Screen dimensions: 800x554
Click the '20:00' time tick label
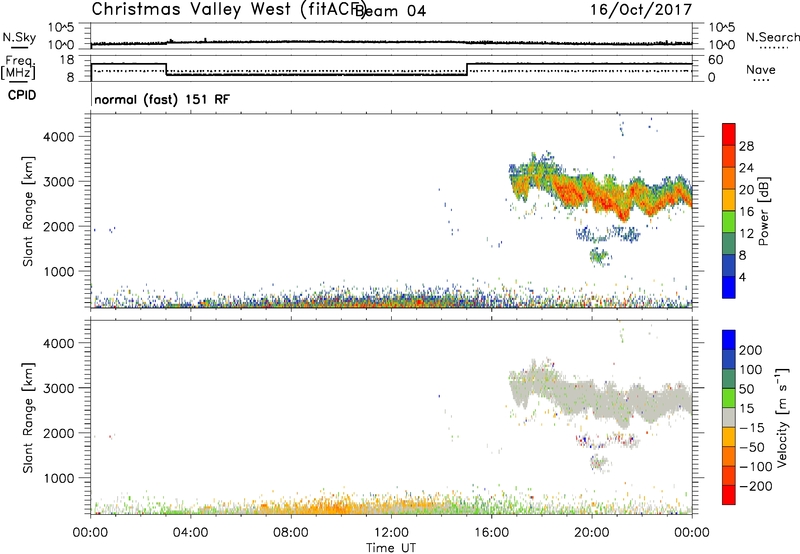[592, 533]
